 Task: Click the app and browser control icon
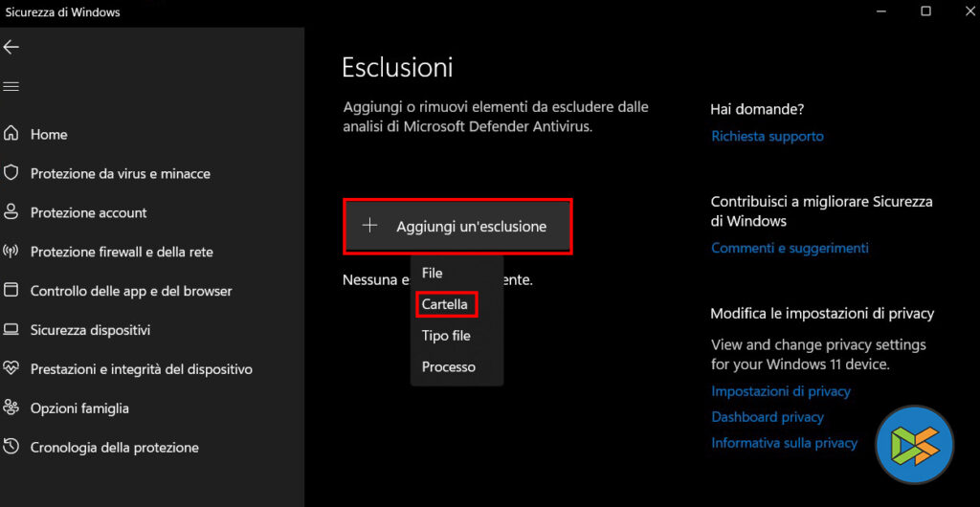click(x=11, y=291)
